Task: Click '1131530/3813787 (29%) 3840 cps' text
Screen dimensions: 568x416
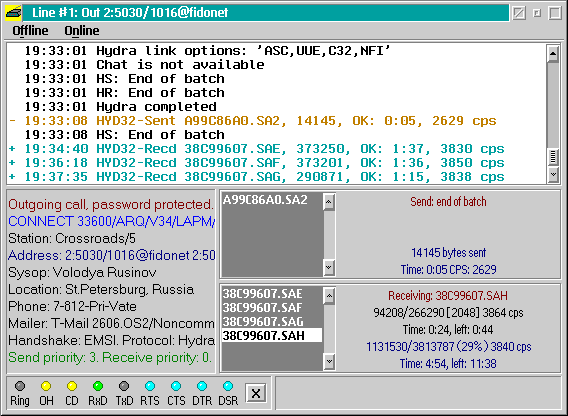Action: (448, 347)
